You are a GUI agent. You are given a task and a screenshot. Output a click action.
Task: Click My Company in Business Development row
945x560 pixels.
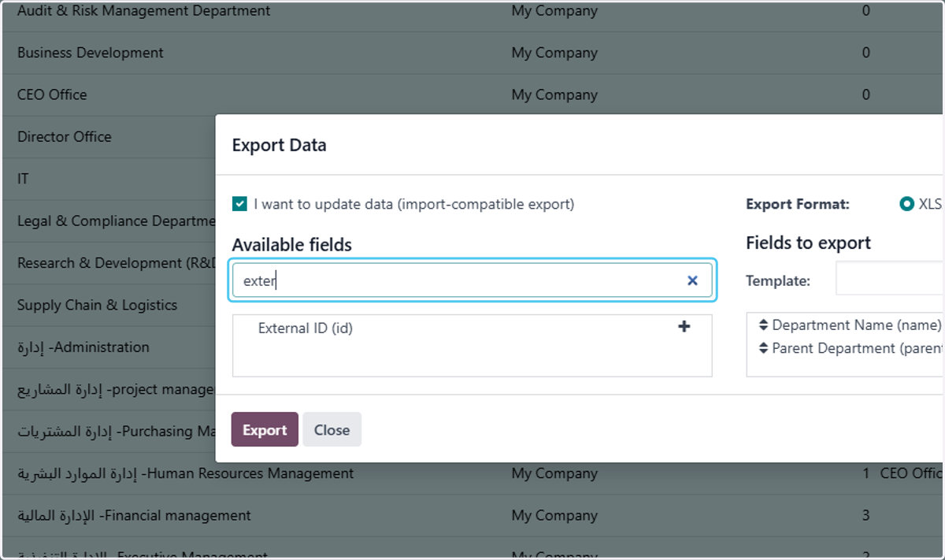click(x=554, y=53)
